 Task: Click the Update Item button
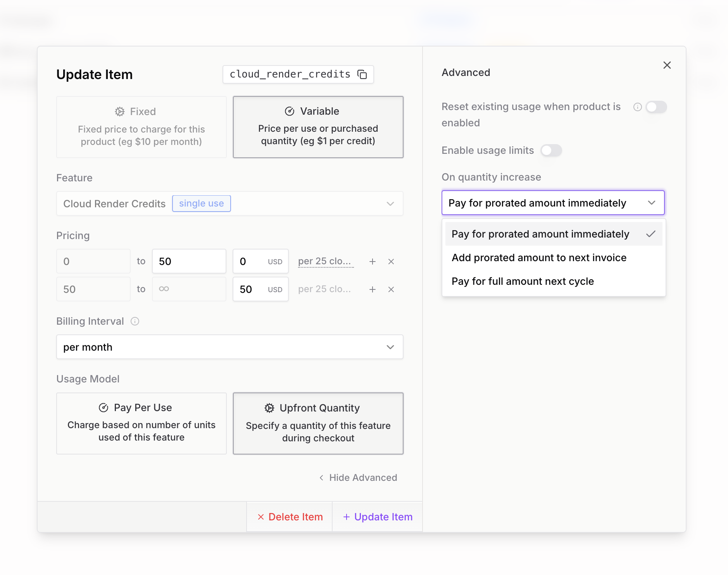[378, 517]
